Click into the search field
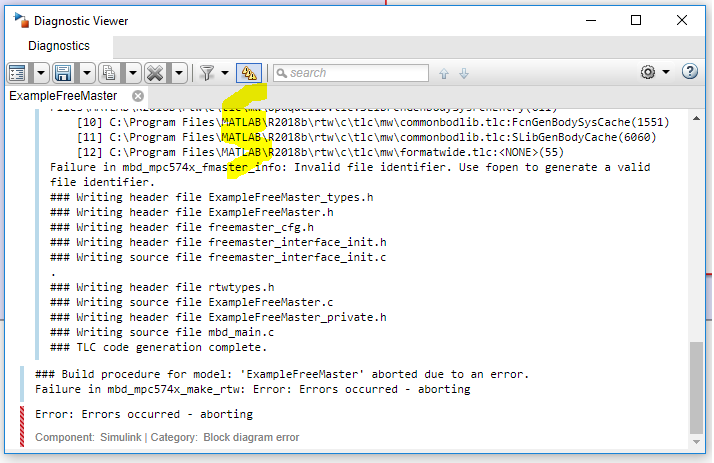Viewport: 714px width, 463px height. 351,73
